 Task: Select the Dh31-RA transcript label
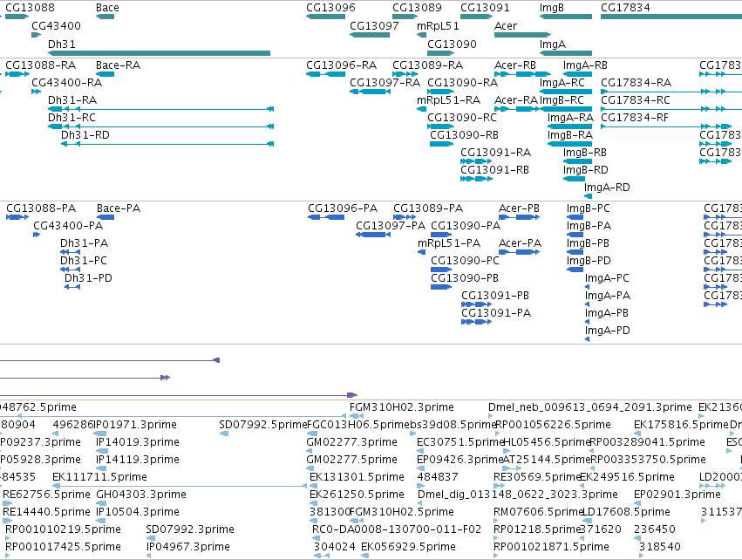tap(72, 100)
